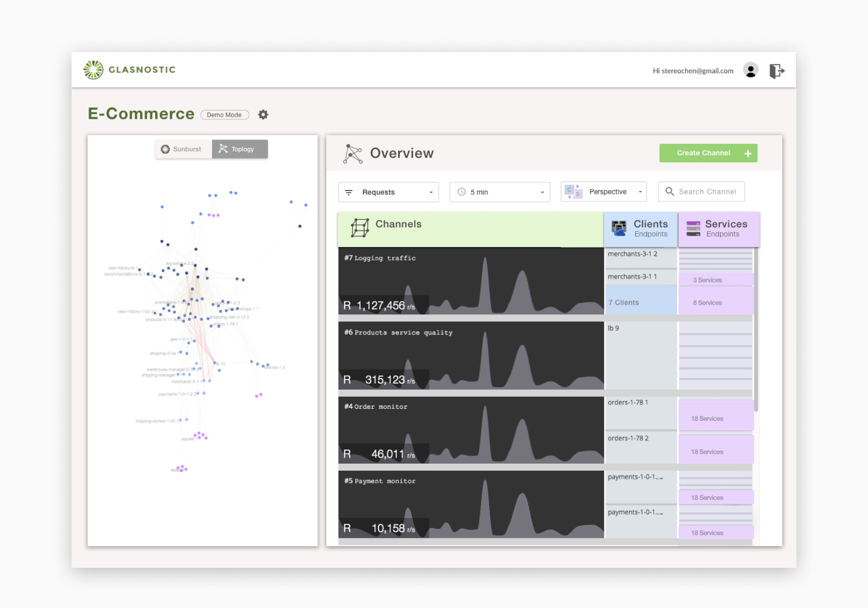This screenshot has height=608, width=868.
Task: Click the plus icon on Create Channel
Action: coord(748,154)
